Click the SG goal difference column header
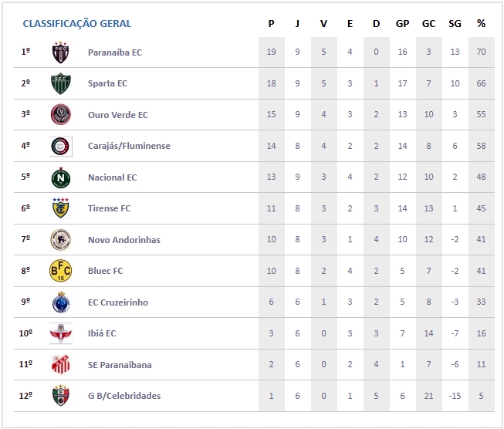The image size is (504, 429). click(x=455, y=24)
